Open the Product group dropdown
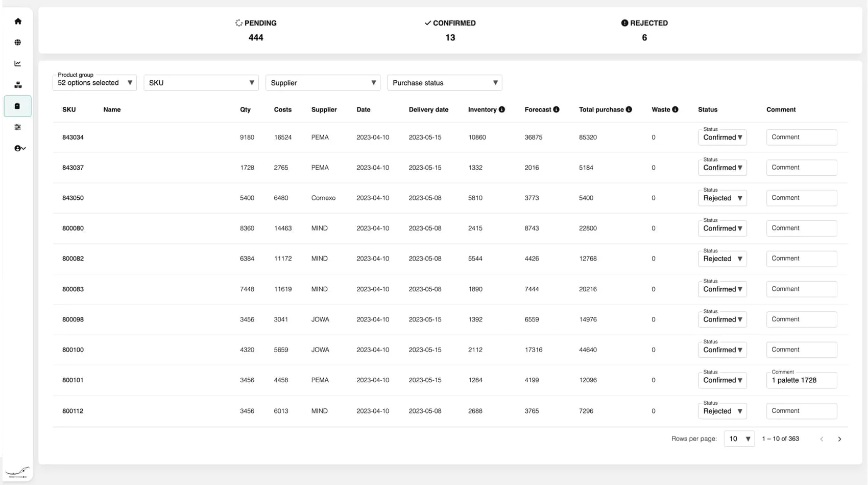 pyautogui.click(x=94, y=82)
